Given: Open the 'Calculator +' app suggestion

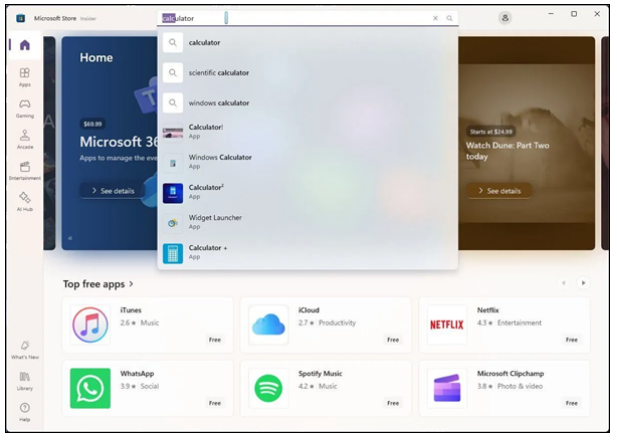Looking at the screenshot, I should click(308, 253).
